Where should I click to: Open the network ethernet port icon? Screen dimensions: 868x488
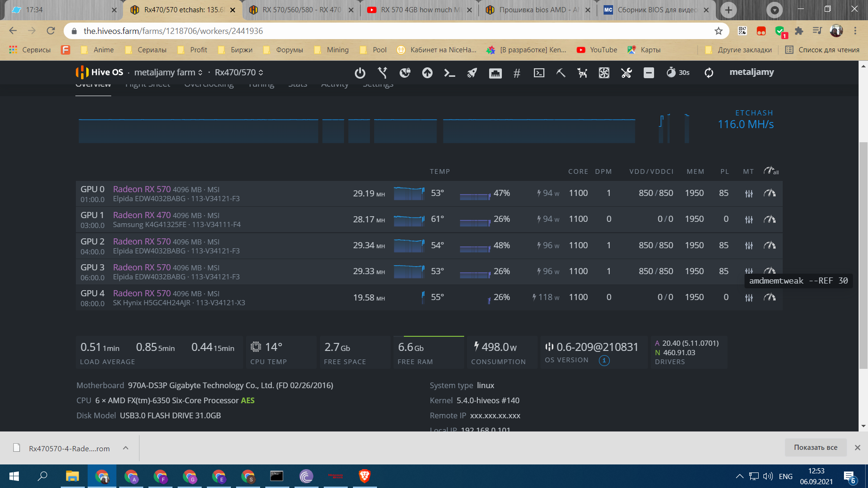click(x=495, y=73)
